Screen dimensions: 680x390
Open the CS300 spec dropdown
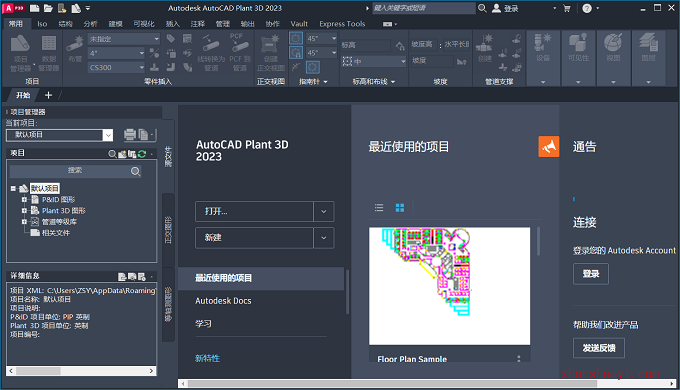pyautogui.click(x=117, y=67)
